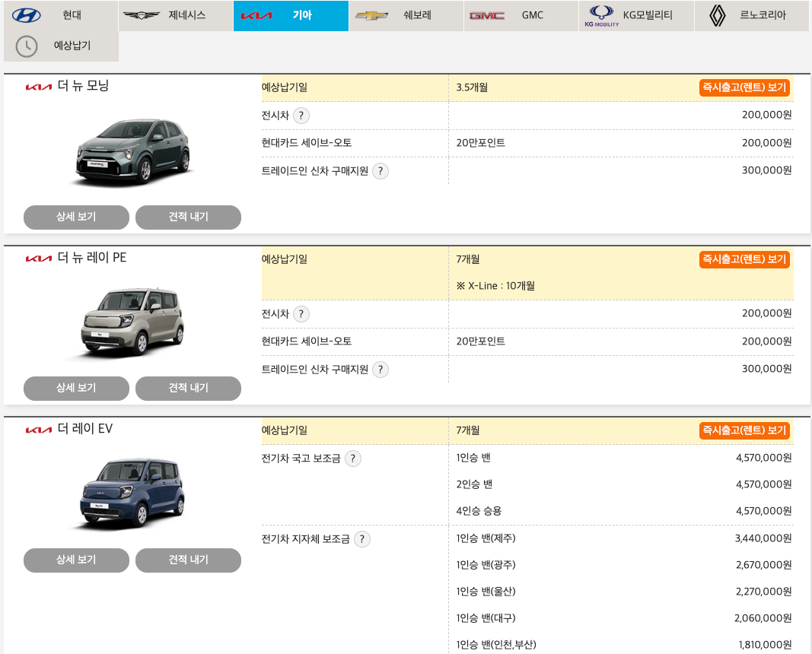Select the 기아 brand tab
Screen dimensions: 812x654
pos(291,15)
